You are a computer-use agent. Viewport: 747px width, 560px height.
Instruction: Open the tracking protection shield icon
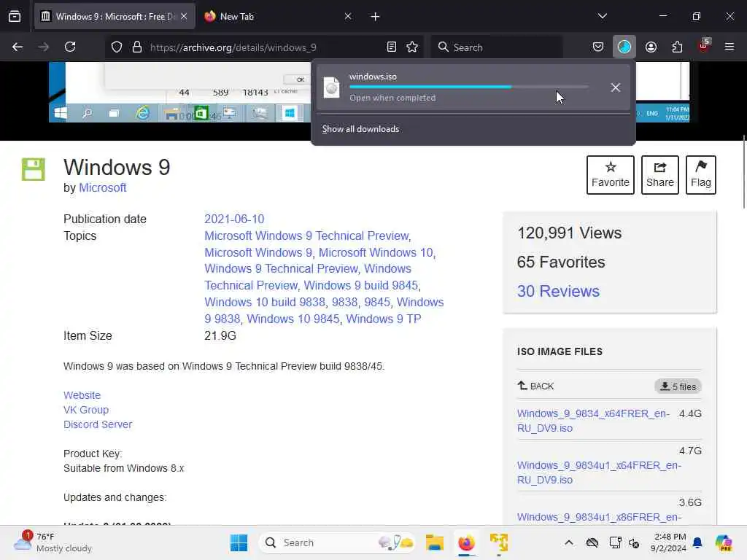pyautogui.click(x=117, y=47)
